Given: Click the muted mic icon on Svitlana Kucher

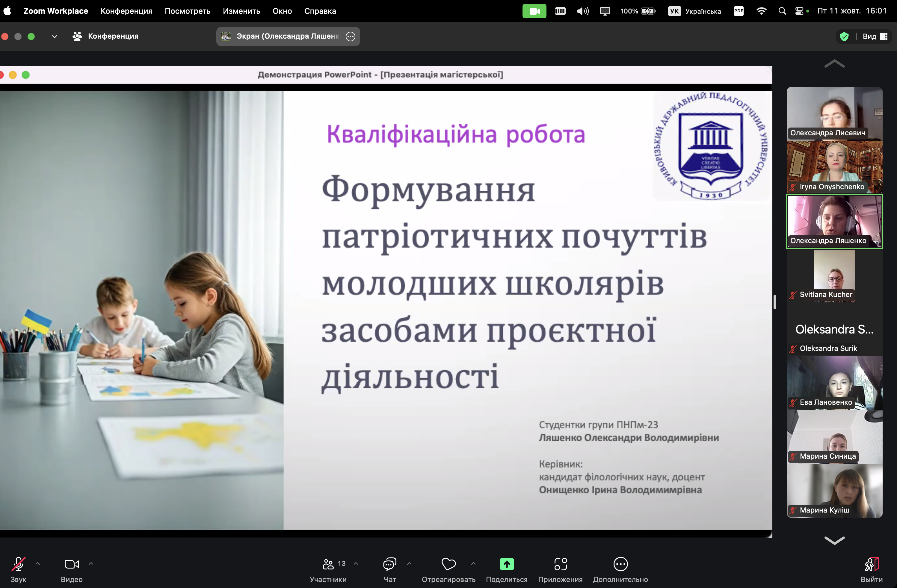Looking at the screenshot, I should 793,295.
